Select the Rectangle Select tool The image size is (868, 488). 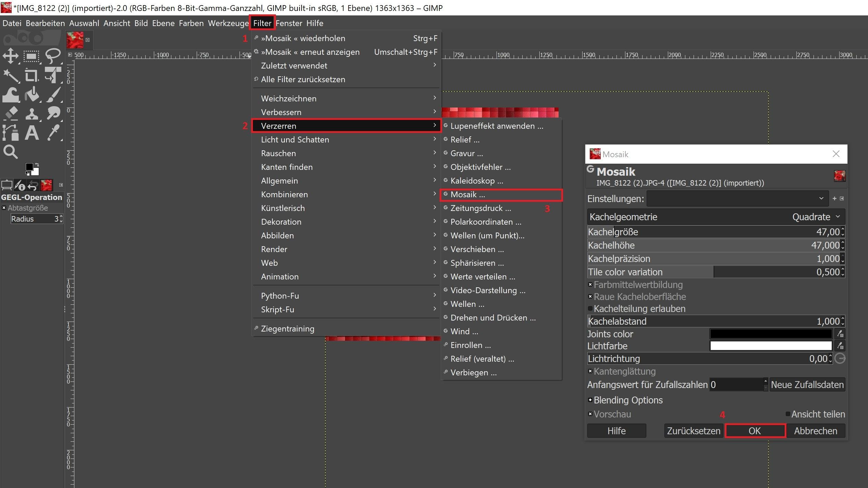click(32, 56)
